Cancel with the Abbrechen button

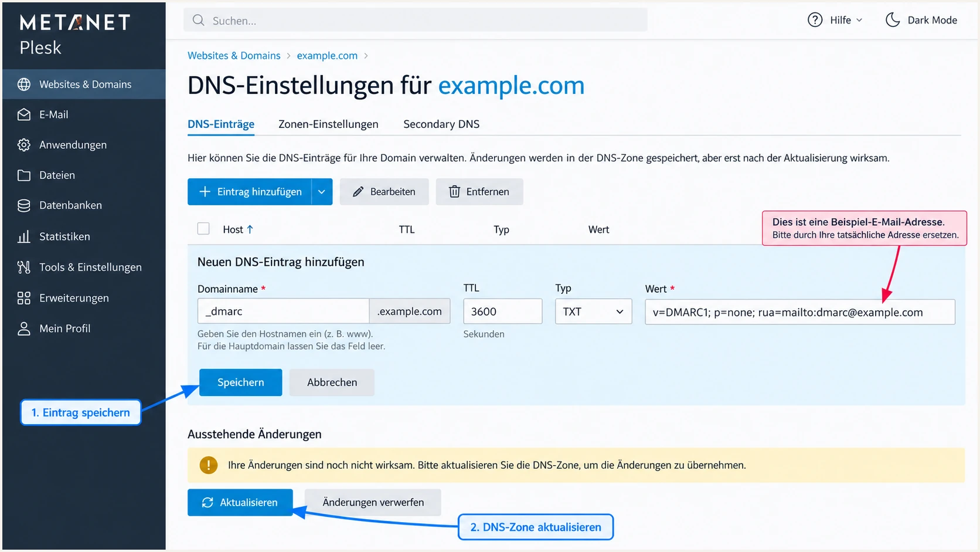(332, 382)
